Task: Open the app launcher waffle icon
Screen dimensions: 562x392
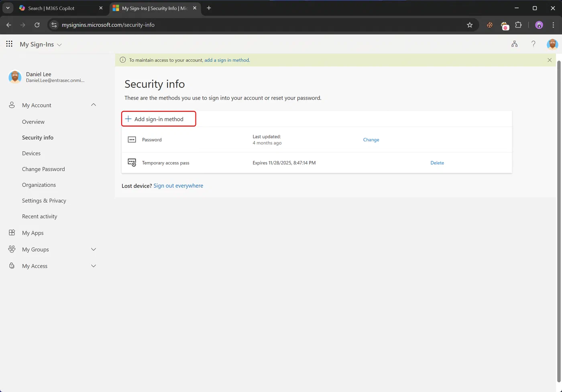Action: pos(9,44)
